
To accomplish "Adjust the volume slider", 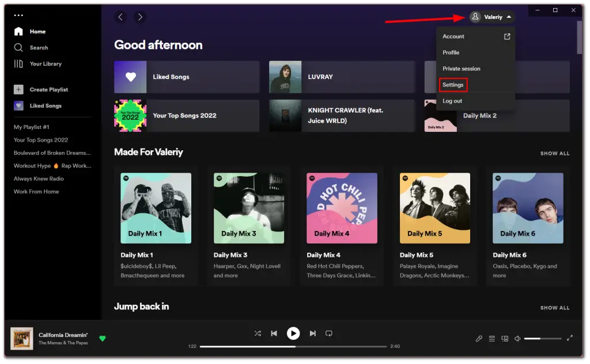I will point(542,339).
